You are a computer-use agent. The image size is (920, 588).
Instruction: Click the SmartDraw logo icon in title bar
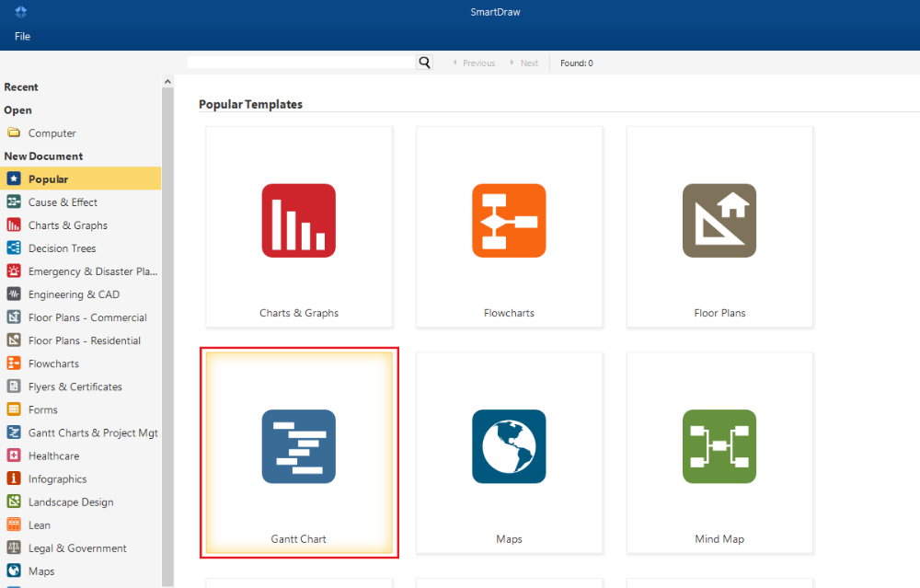(x=21, y=12)
